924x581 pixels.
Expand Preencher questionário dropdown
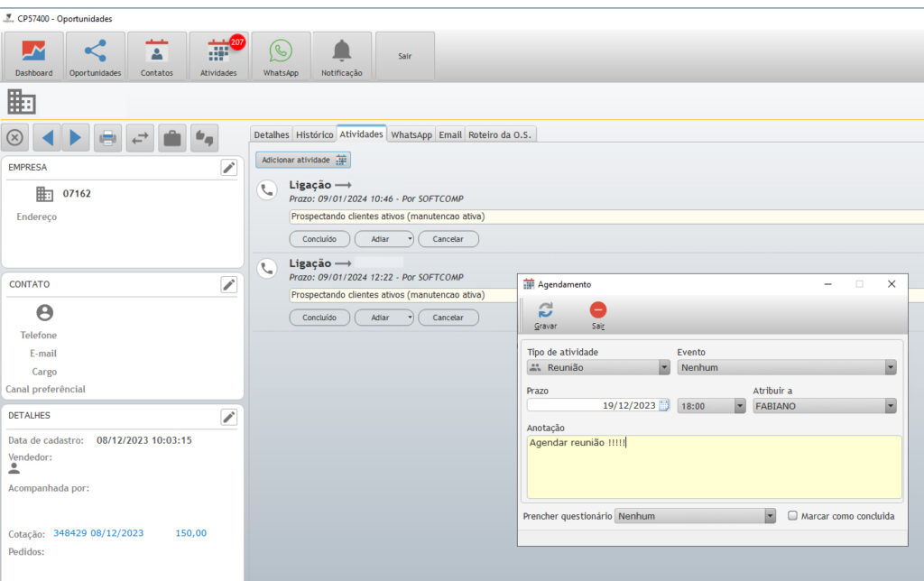point(770,516)
